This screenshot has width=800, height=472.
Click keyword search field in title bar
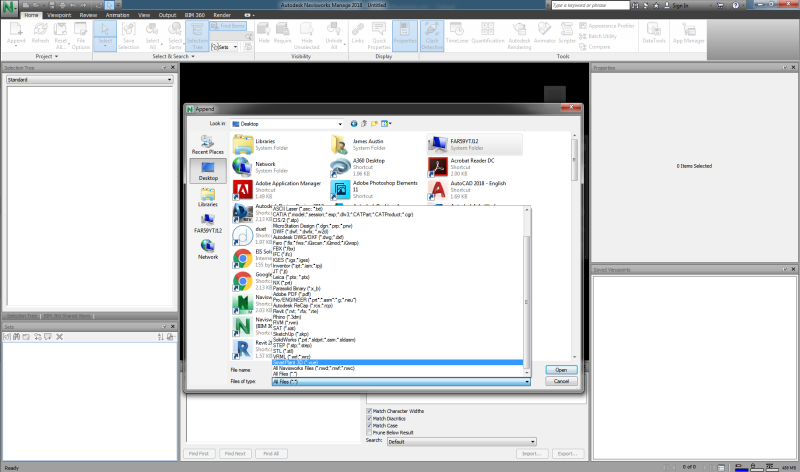590,5
